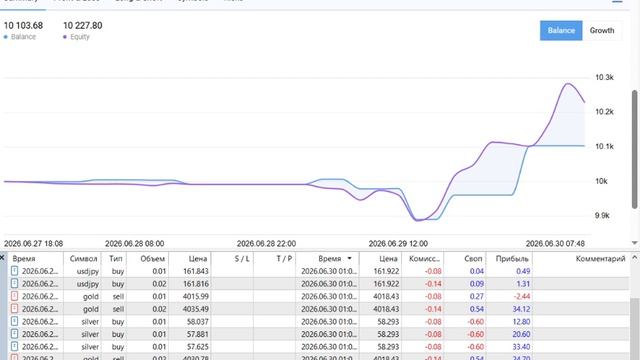The width and height of the screenshot is (640, 360).
Task: Click 10.3k axis label on chart
Action: [604, 78]
